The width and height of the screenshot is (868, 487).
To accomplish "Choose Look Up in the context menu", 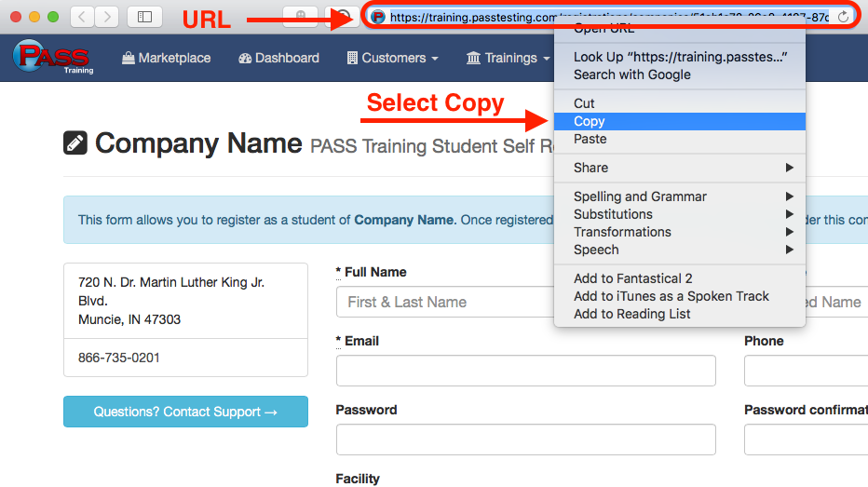I will coord(680,57).
